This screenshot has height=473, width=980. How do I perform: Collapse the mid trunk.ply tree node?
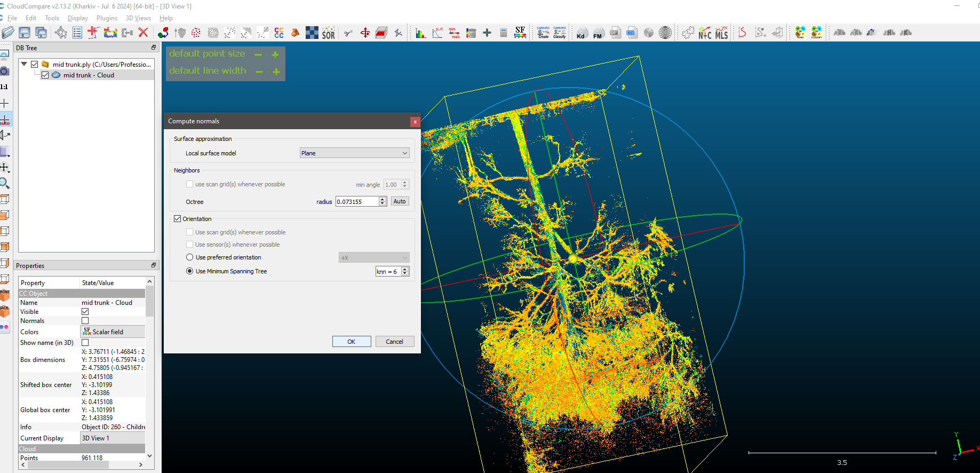pyautogui.click(x=24, y=64)
